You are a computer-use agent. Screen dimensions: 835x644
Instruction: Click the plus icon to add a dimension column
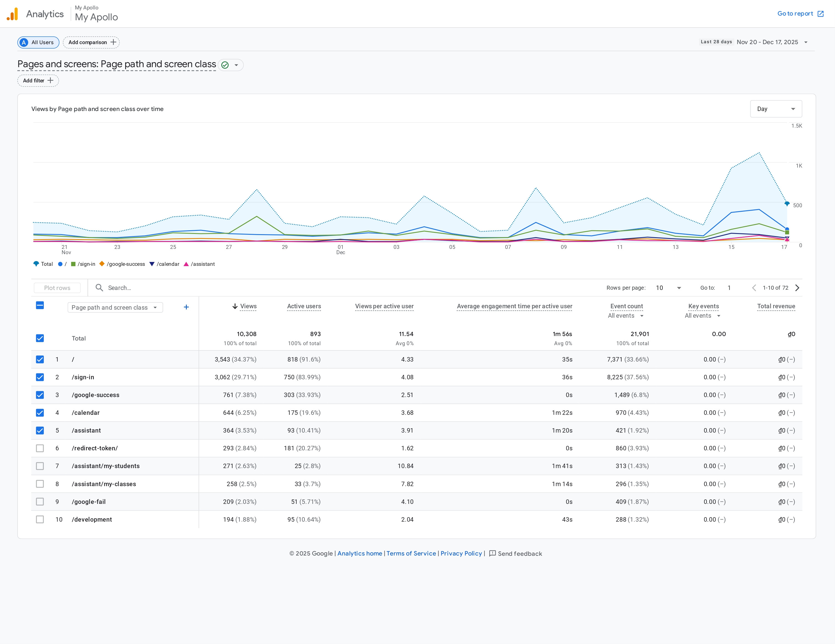click(x=186, y=307)
